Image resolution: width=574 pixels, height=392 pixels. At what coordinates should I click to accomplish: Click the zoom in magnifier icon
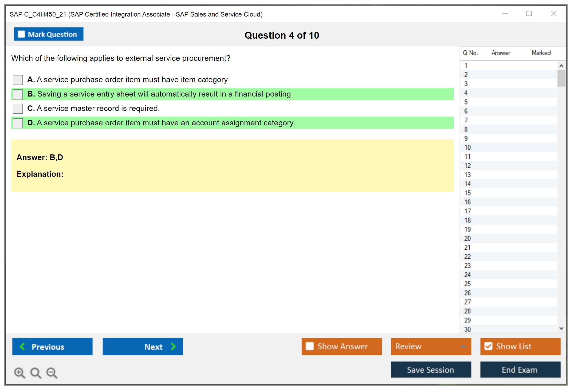(x=19, y=373)
